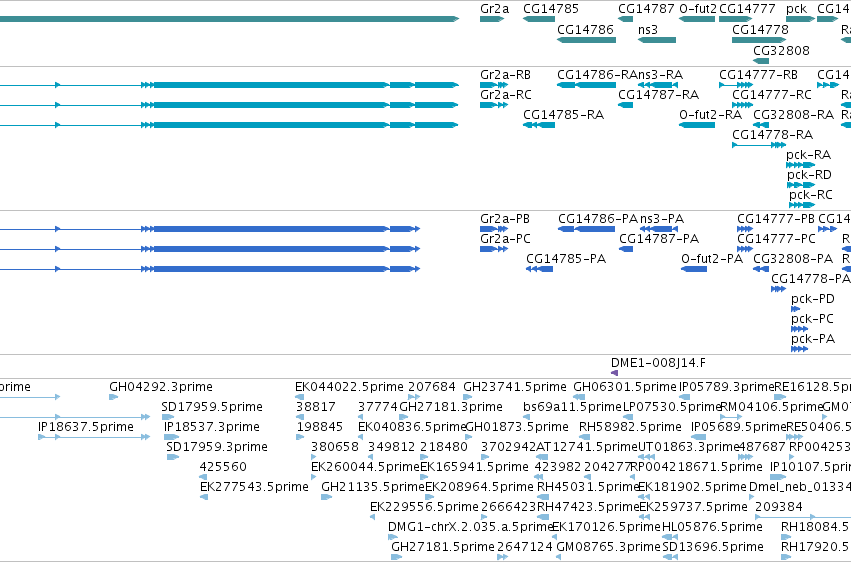The width and height of the screenshot is (851, 562).
Task: Click the Gr2a-RC transcript glyph
Action: (494, 105)
